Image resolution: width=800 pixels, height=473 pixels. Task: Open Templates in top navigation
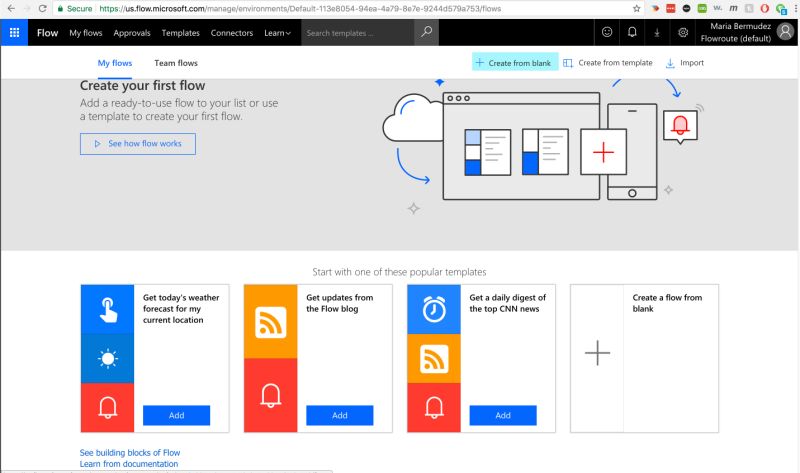[181, 33]
